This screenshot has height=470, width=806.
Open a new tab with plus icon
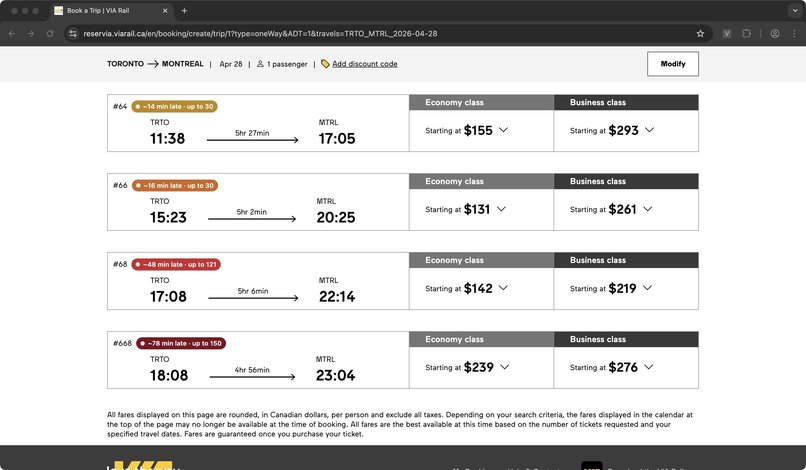pos(184,10)
